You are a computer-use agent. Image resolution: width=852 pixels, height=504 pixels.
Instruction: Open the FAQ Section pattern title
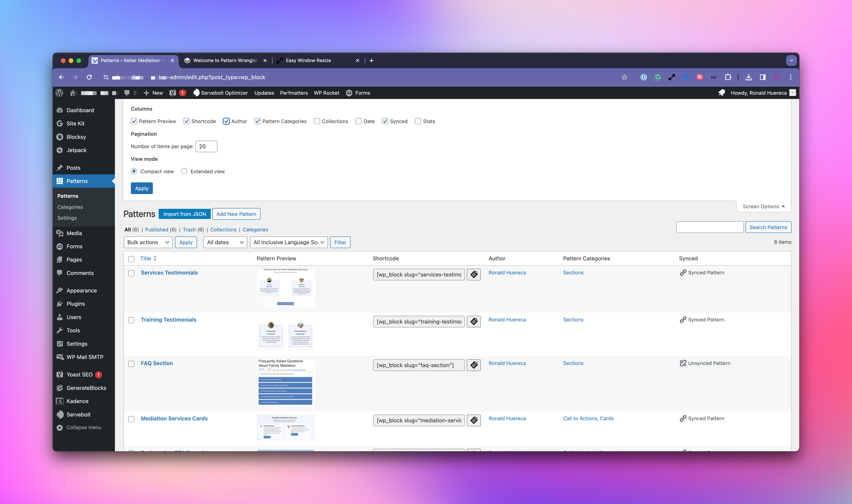click(x=157, y=363)
